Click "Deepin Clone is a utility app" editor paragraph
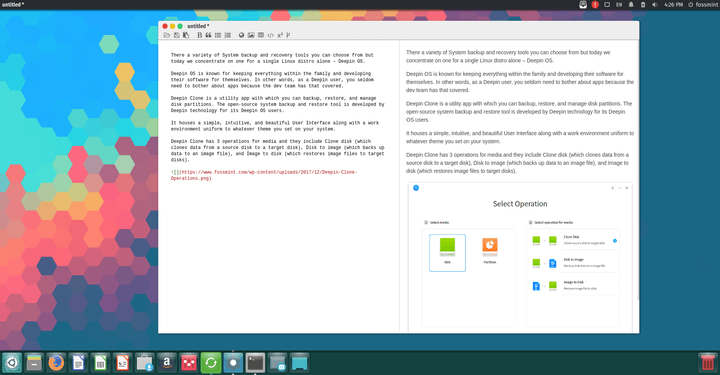Screen dimensions: 720x375 pyautogui.click(x=277, y=104)
